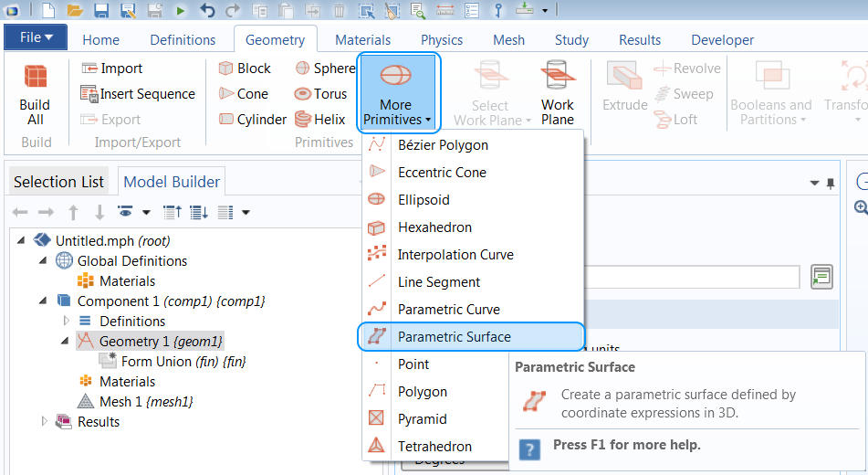
Task: Click the New file icon in quick toolbar
Action: point(48,10)
